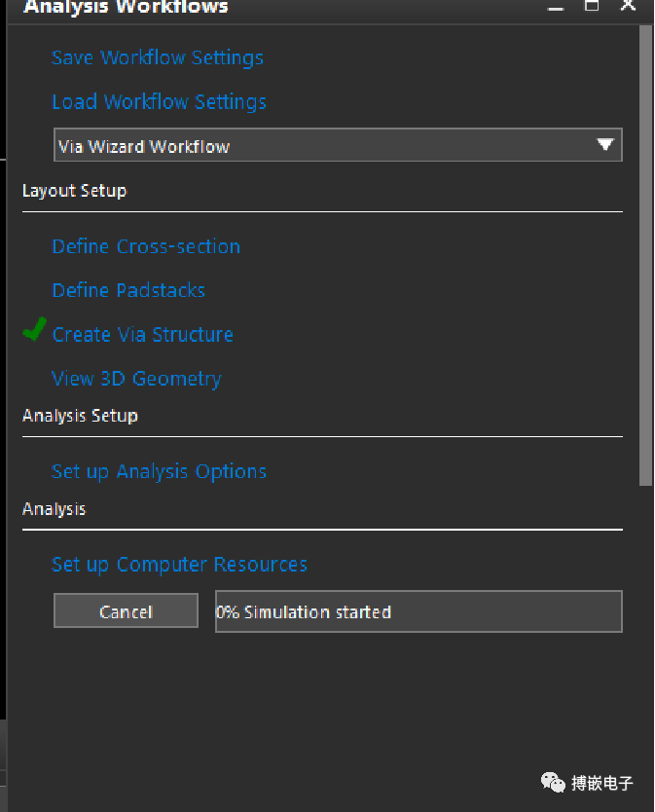This screenshot has width=655, height=812.
Task: Open Set up Analysis Options
Action: pos(159,472)
